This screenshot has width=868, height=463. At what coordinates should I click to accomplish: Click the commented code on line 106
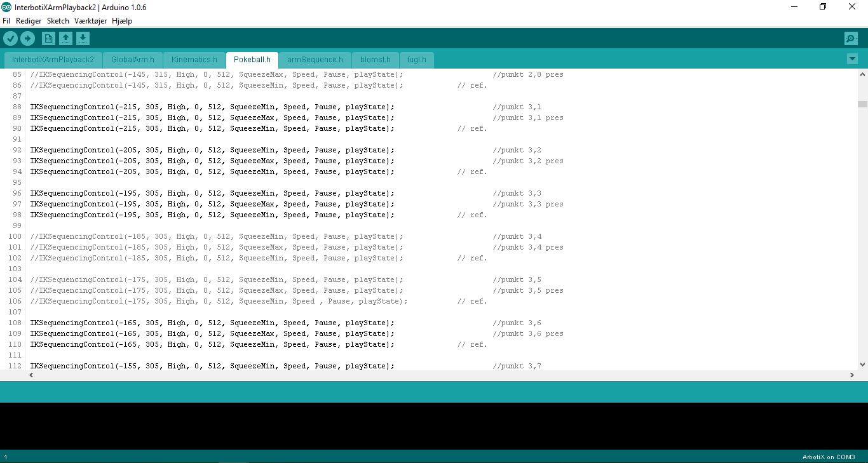point(219,301)
